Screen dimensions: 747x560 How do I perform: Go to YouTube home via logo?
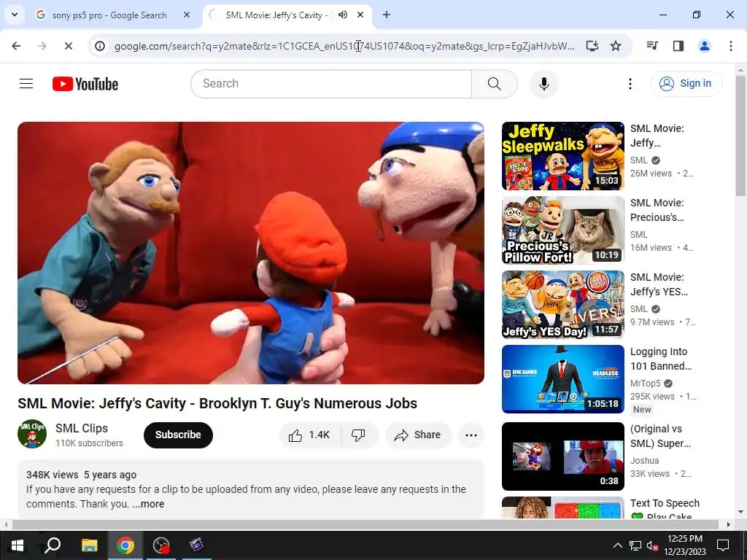coord(85,84)
